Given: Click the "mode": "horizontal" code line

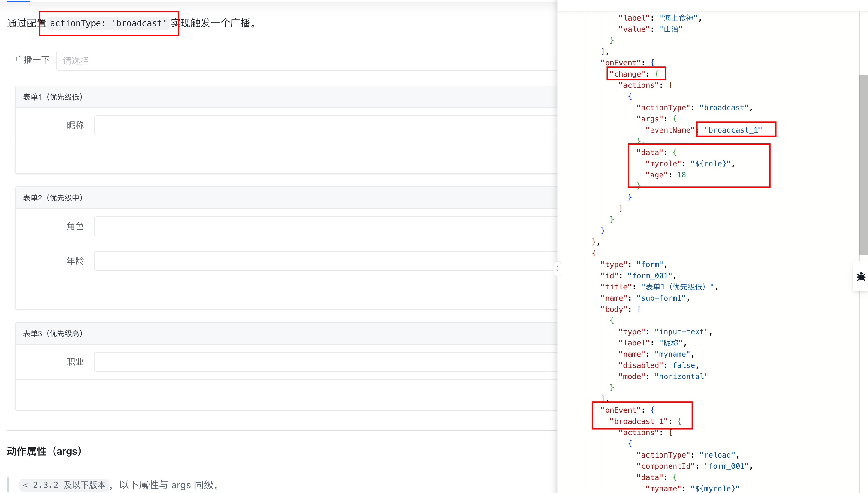Looking at the screenshot, I should 663,377.
